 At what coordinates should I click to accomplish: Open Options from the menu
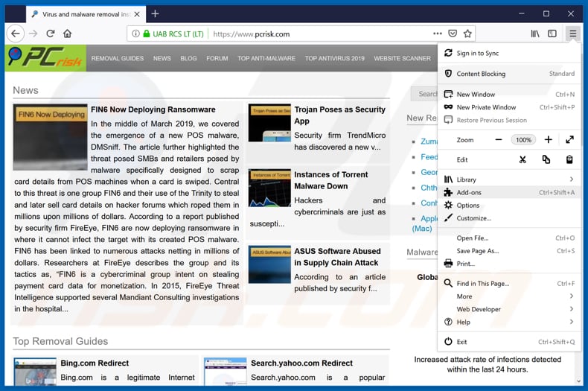point(509,206)
